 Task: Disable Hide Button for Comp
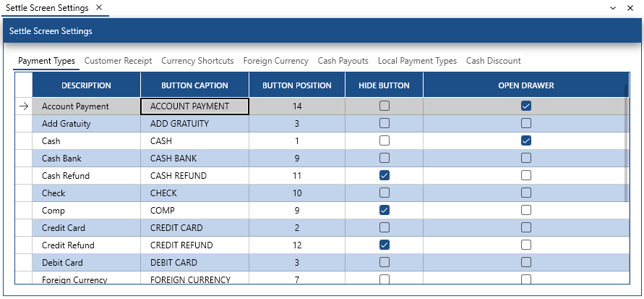coord(385,210)
